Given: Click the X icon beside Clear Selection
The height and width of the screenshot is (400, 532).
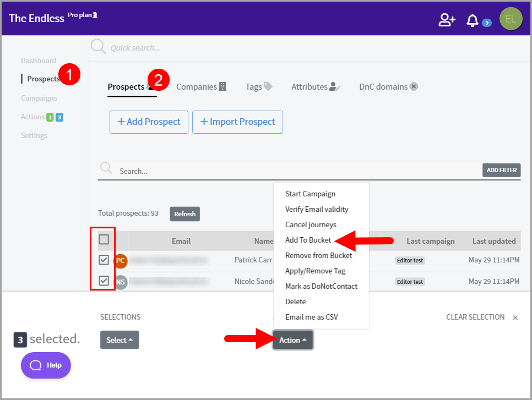Looking at the screenshot, I should pos(515,317).
